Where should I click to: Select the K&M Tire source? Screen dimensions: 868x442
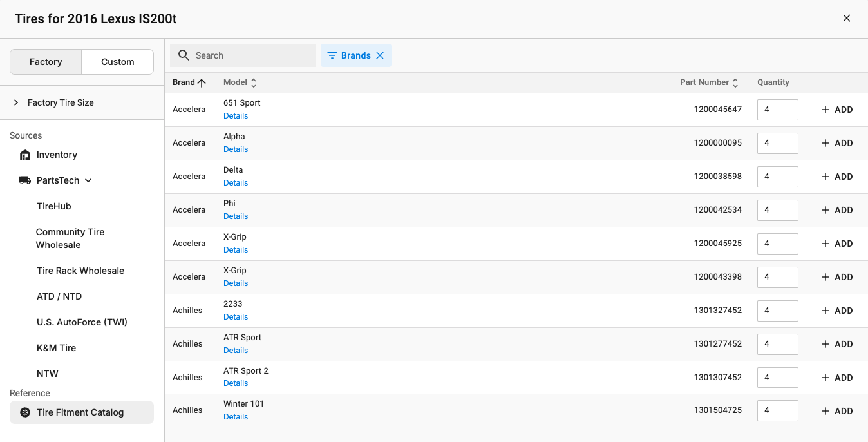[56, 348]
